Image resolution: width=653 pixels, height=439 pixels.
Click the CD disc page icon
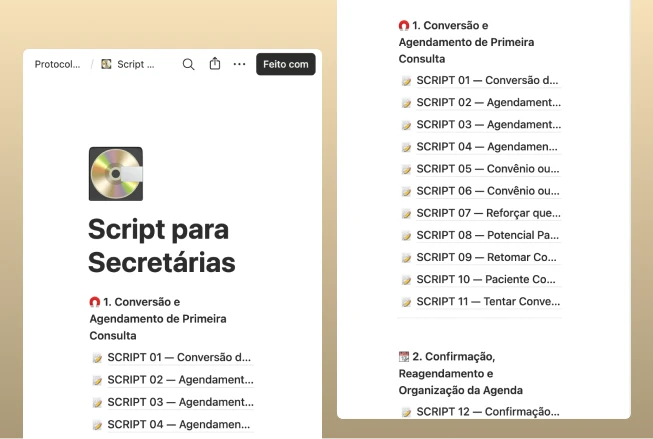[x=116, y=174]
